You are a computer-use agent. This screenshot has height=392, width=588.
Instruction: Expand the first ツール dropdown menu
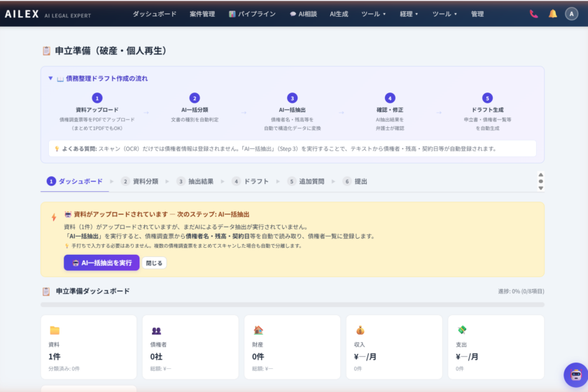point(373,14)
